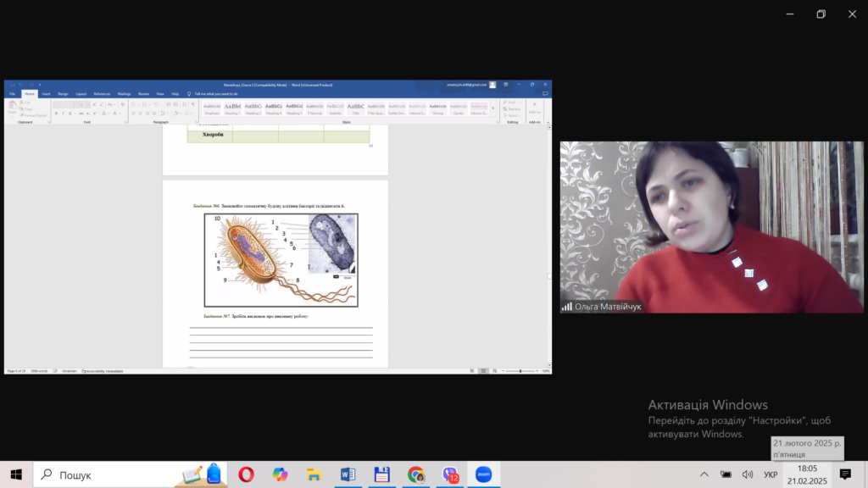The width and height of the screenshot is (868, 488).
Task: Click the Opera browser icon in the taskbar
Action: (x=247, y=474)
